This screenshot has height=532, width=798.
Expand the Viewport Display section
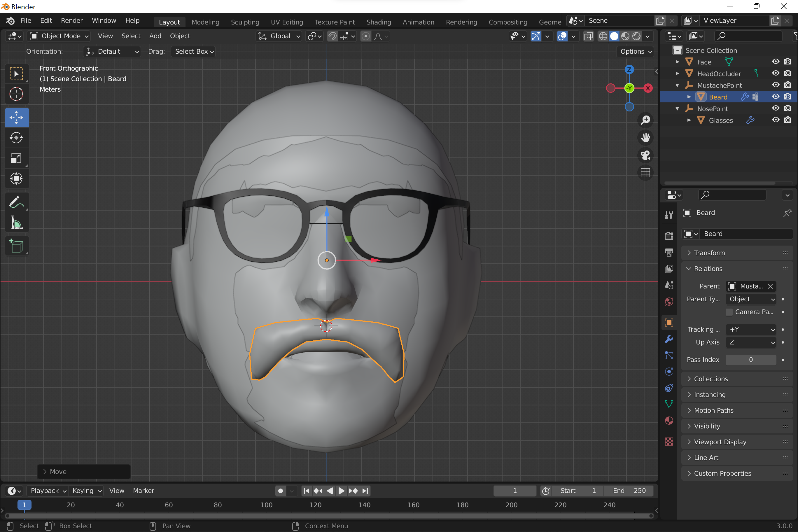(x=720, y=442)
